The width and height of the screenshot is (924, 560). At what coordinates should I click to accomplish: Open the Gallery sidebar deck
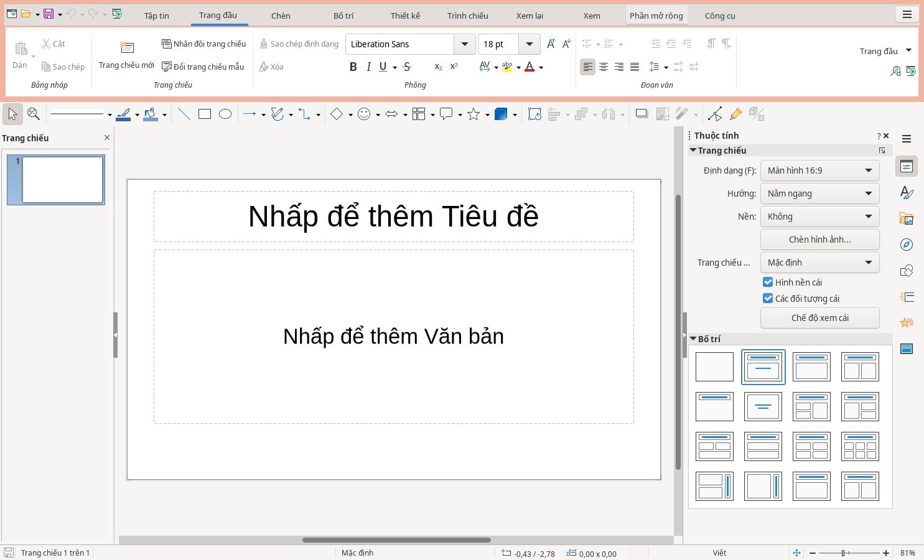click(x=907, y=219)
